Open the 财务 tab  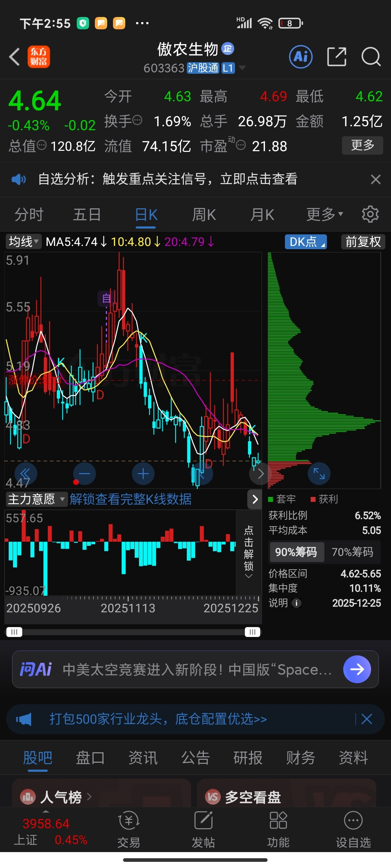point(300,758)
